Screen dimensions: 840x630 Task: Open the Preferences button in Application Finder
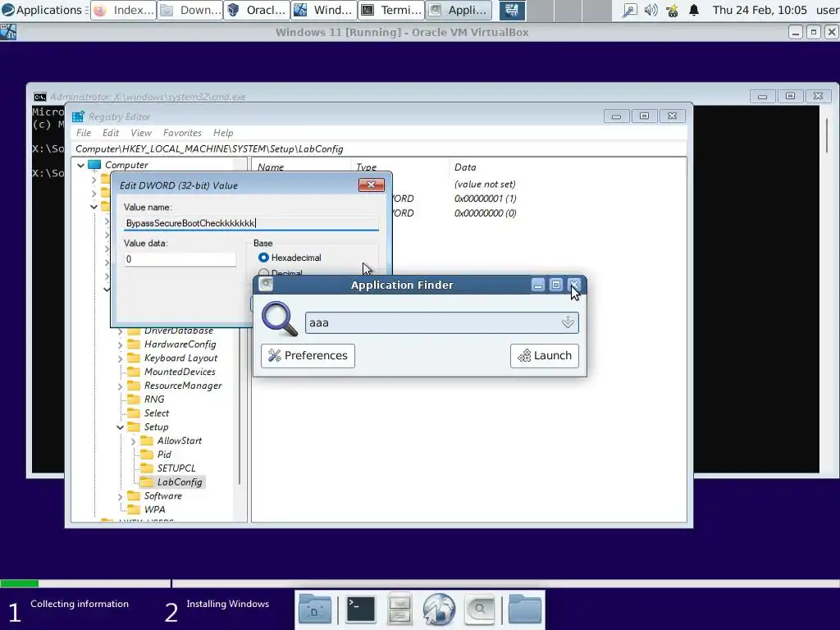[x=308, y=356]
